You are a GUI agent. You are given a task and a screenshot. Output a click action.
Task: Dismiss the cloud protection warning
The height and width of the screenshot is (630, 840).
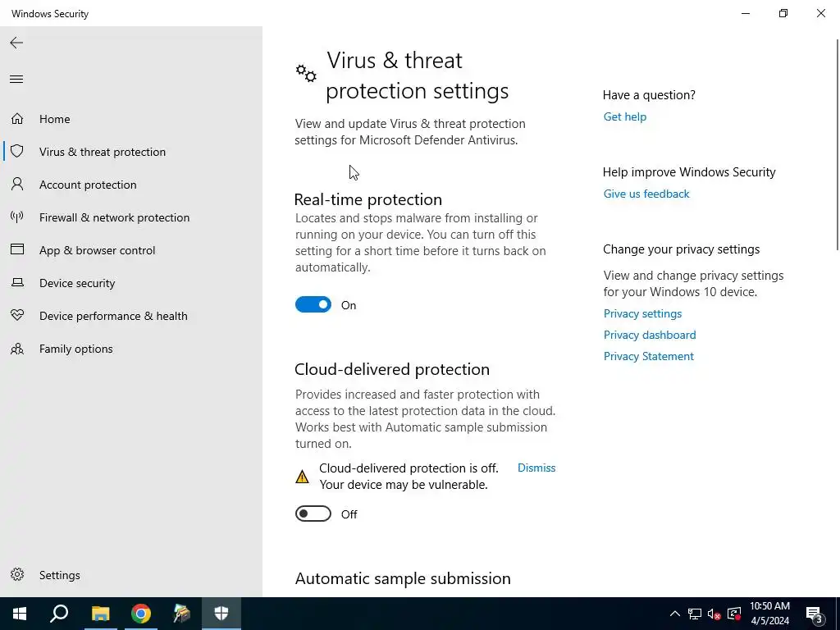click(536, 468)
